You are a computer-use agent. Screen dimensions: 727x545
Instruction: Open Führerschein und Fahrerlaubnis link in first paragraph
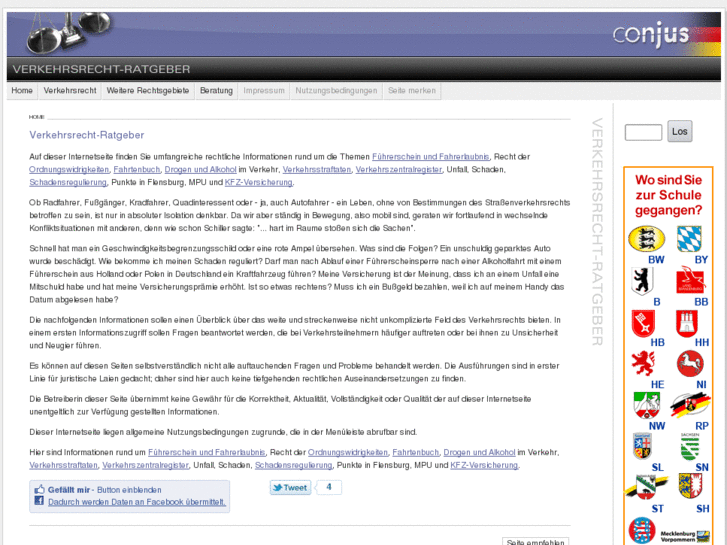[x=431, y=157]
